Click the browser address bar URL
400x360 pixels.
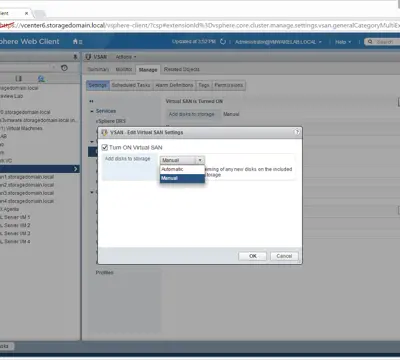coord(200,26)
